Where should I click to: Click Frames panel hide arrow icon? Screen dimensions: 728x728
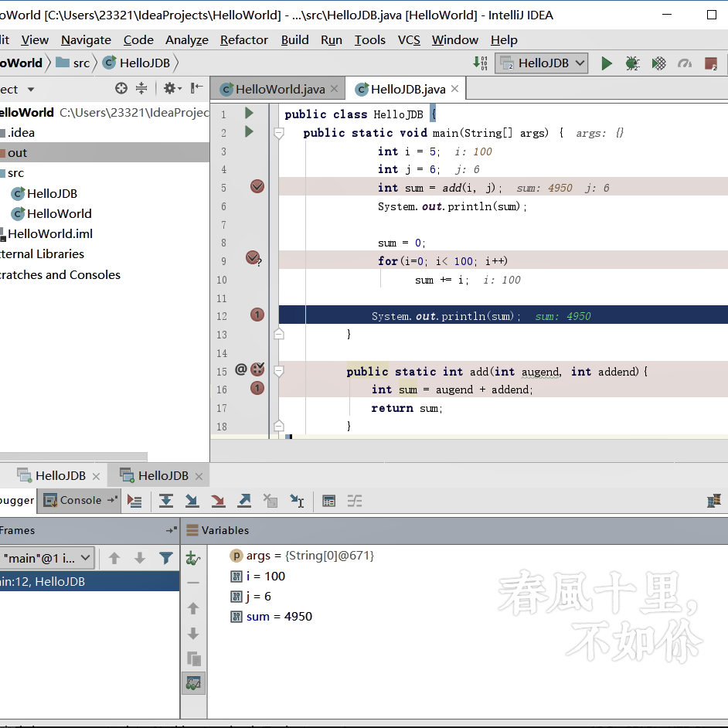click(172, 530)
